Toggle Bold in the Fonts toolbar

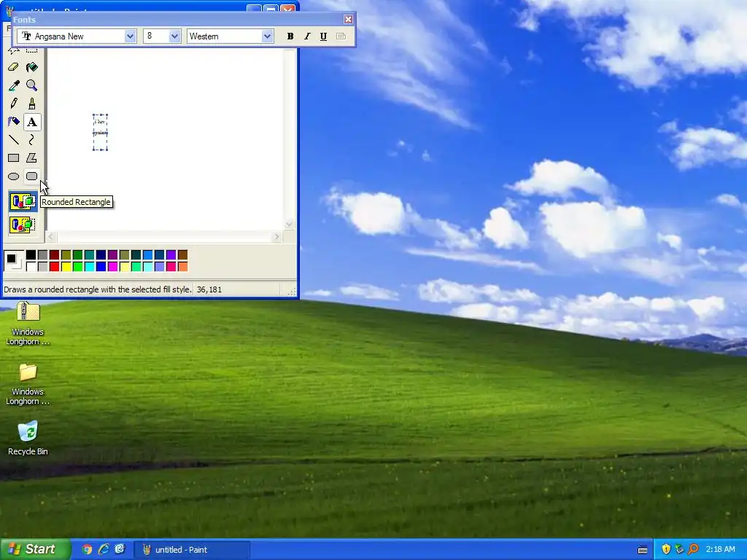(x=290, y=36)
